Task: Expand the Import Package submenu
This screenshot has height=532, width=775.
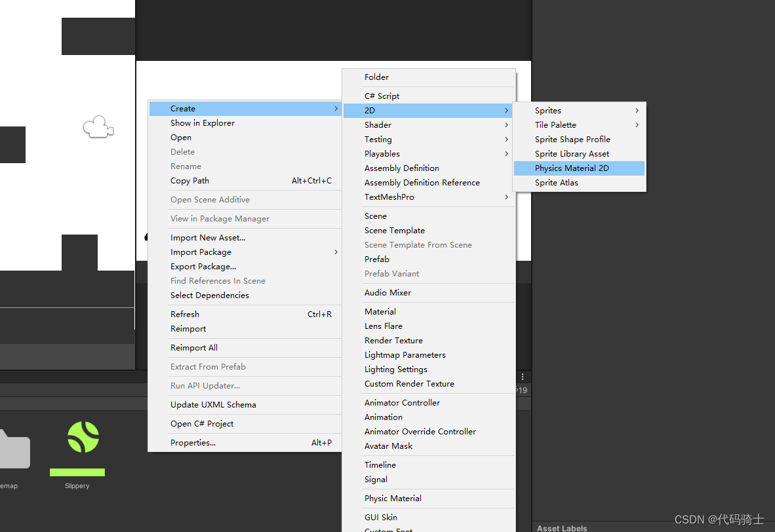Action: click(336, 252)
